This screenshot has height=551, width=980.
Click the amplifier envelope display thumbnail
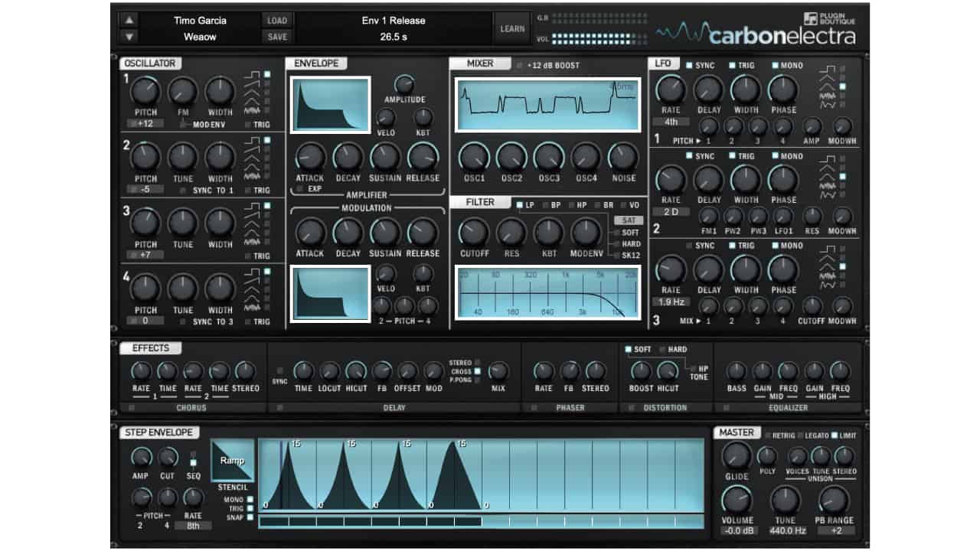pyautogui.click(x=328, y=103)
